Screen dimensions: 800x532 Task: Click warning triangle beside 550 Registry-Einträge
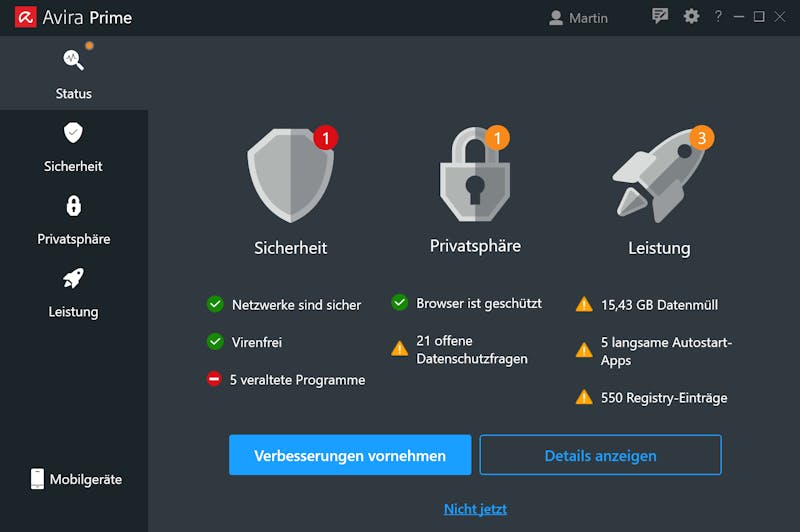point(584,397)
